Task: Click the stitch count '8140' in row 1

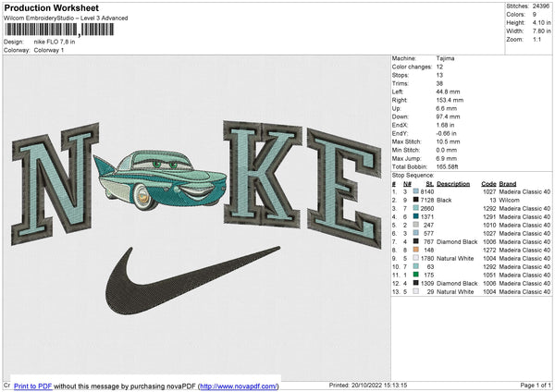Action: click(427, 191)
